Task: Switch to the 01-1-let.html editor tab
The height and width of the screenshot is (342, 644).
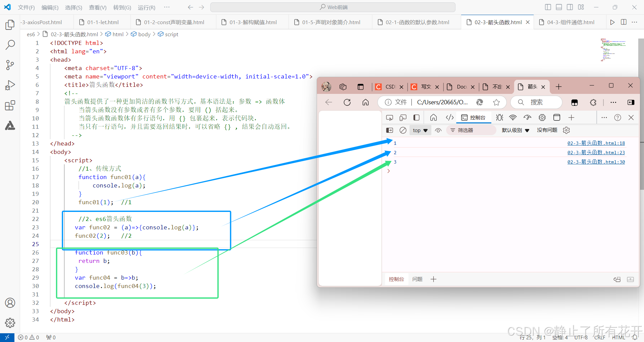Action: point(102,22)
